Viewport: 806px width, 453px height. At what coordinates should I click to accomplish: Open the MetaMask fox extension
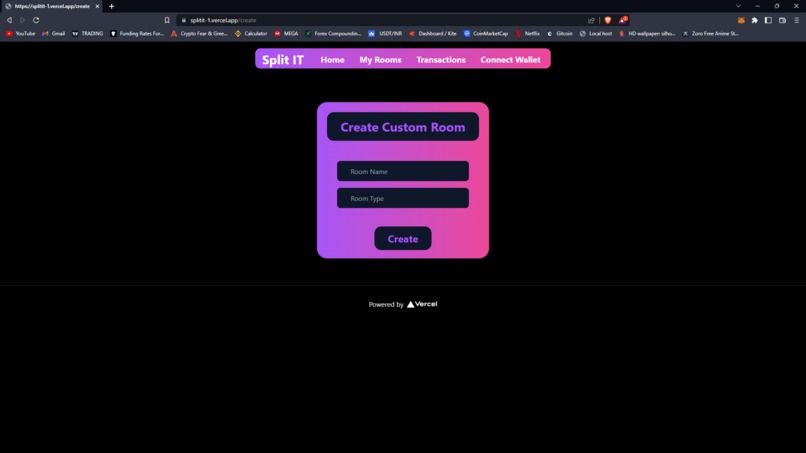tap(741, 20)
